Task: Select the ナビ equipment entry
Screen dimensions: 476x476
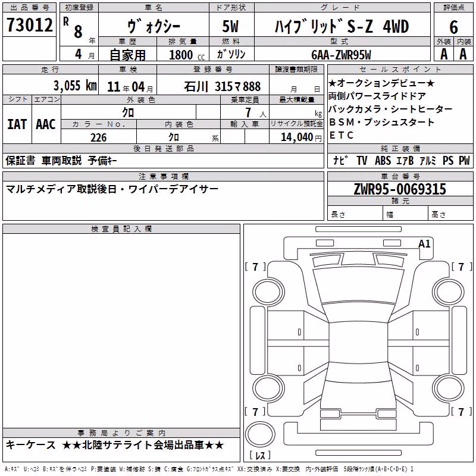Action: click(340, 160)
